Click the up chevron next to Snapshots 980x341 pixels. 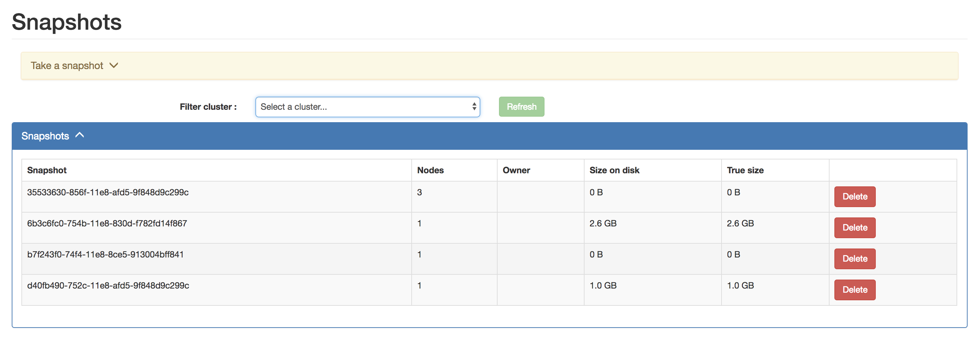click(x=79, y=135)
